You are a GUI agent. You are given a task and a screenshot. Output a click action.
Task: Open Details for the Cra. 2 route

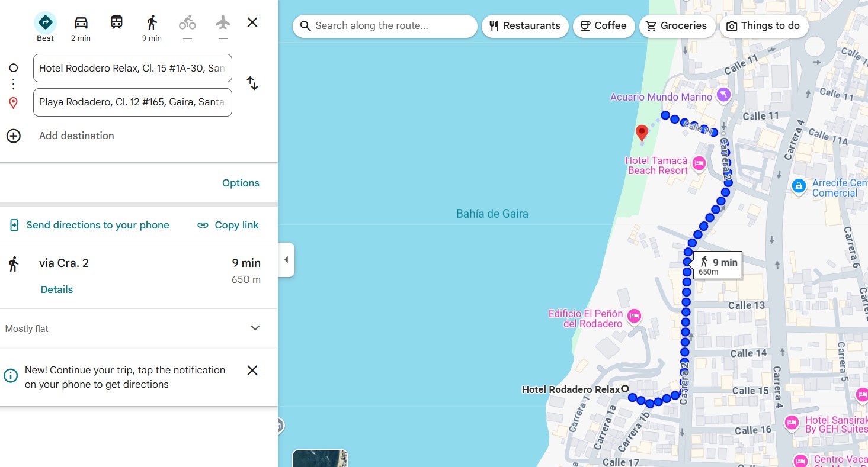click(57, 289)
